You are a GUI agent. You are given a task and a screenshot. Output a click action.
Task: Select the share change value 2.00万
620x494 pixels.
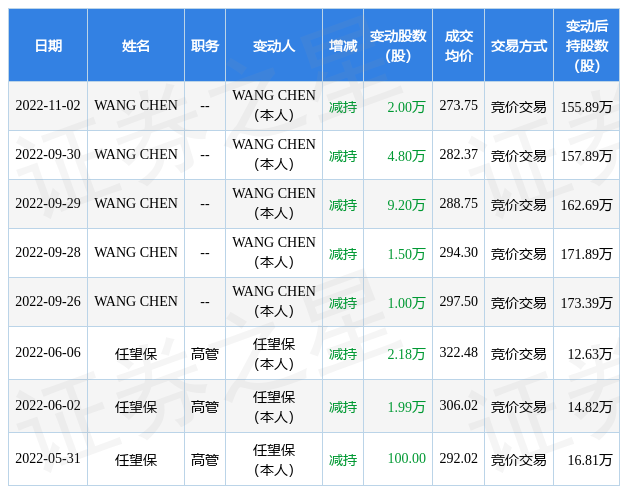point(406,107)
